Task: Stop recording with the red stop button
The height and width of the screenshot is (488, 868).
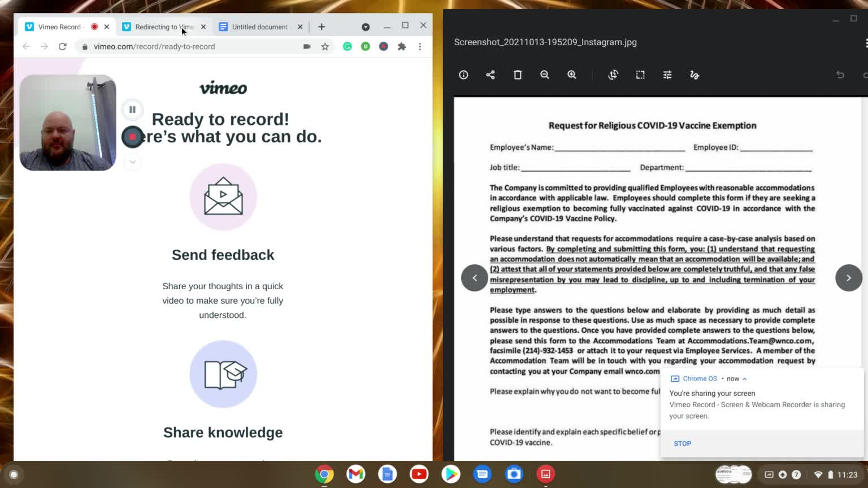Action: click(x=133, y=137)
